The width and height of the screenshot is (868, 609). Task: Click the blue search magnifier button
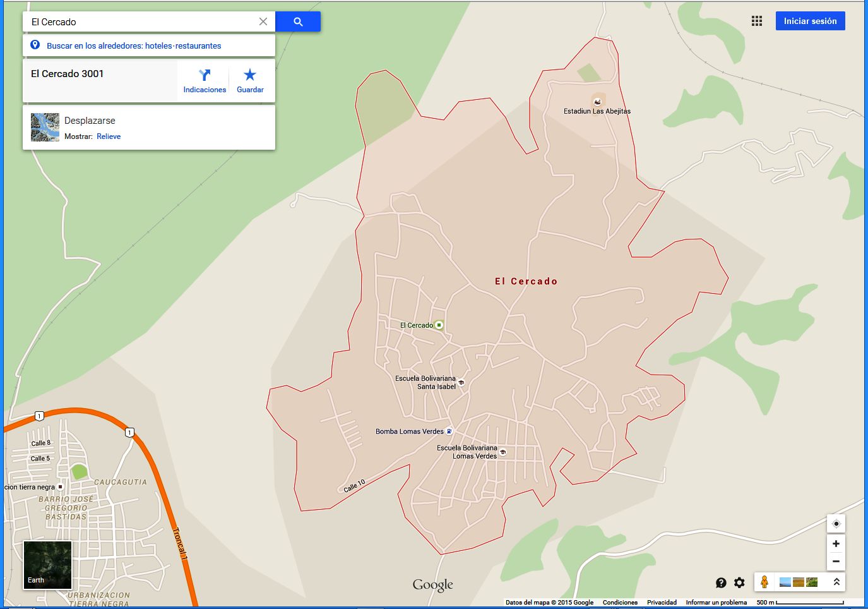coord(298,21)
